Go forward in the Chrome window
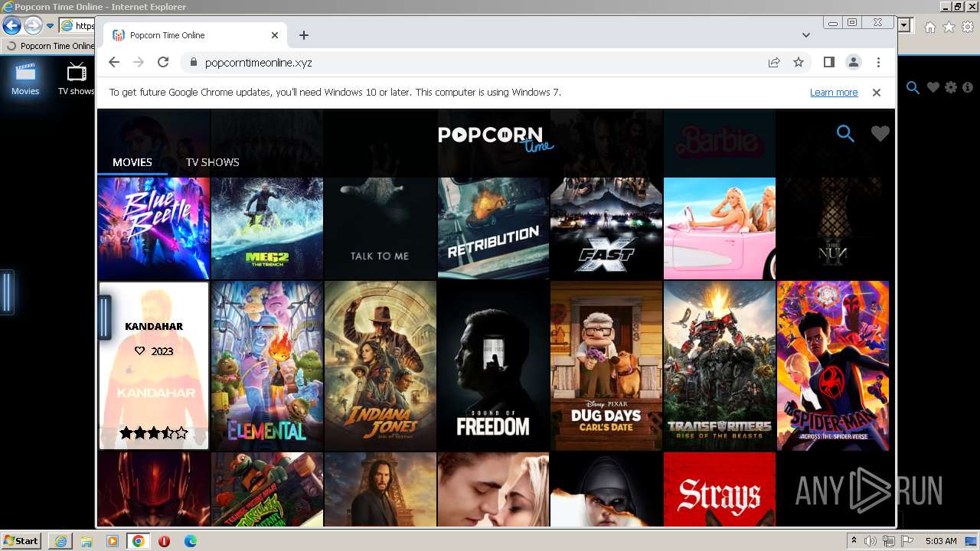 click(x=139, y=63)
